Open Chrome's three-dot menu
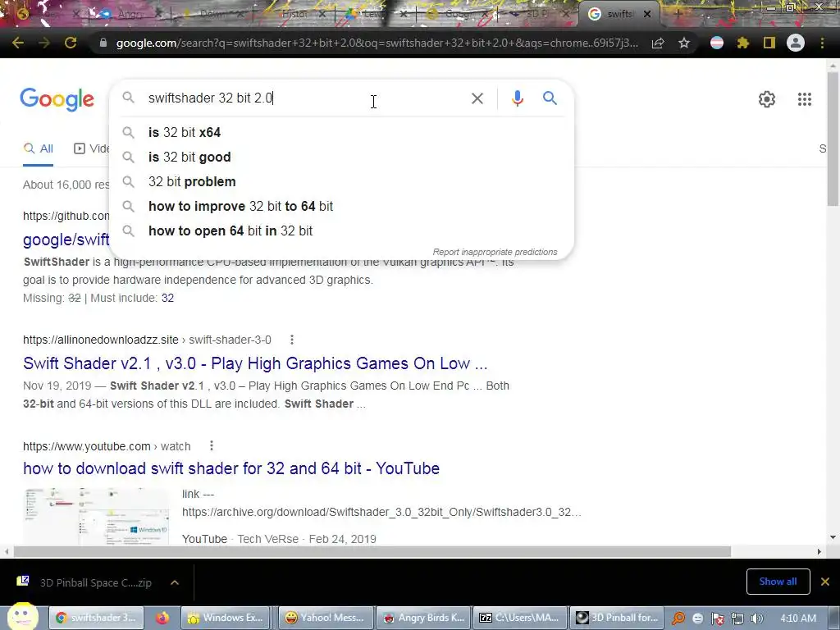The image size is (840, 630). (x=822, y=43)
